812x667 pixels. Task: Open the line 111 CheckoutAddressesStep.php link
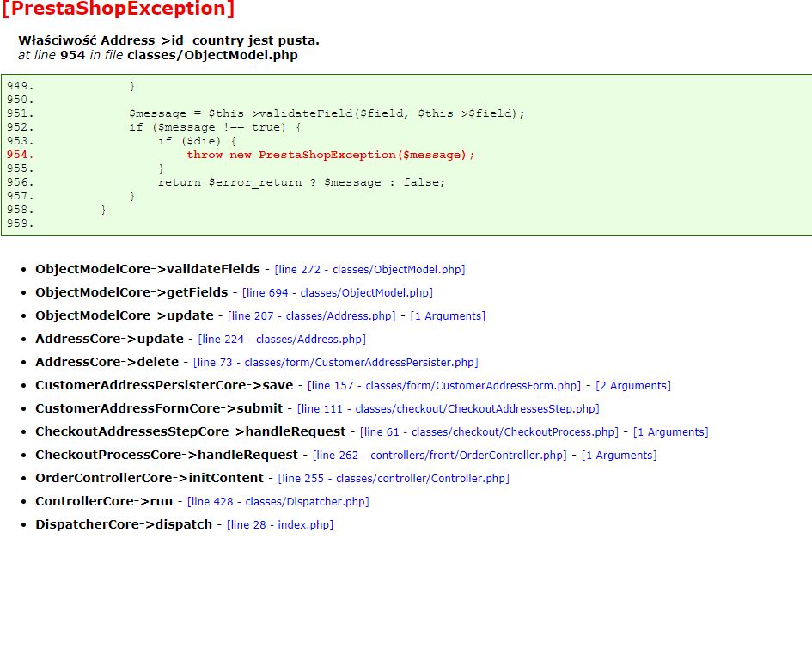[x=449, y=409]
